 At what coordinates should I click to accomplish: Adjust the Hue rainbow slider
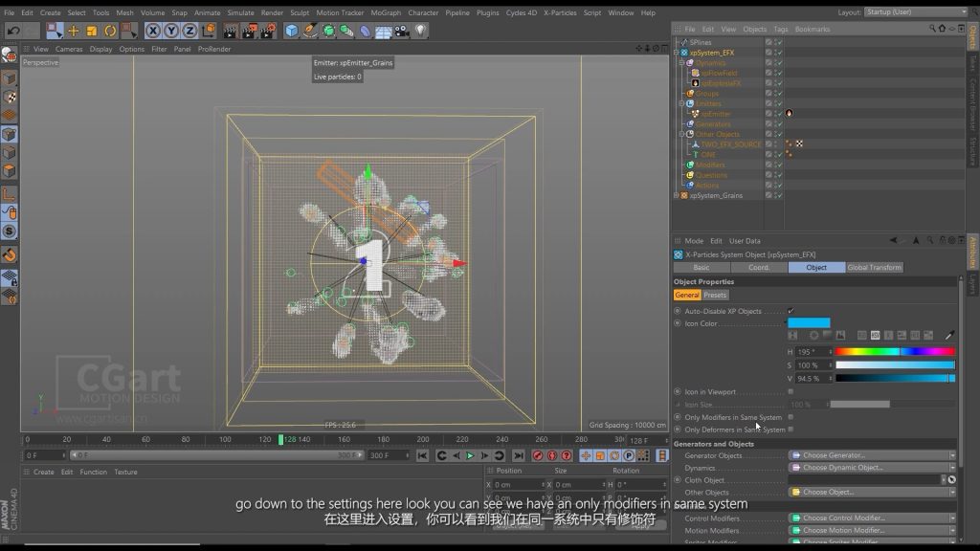point(895,352)
